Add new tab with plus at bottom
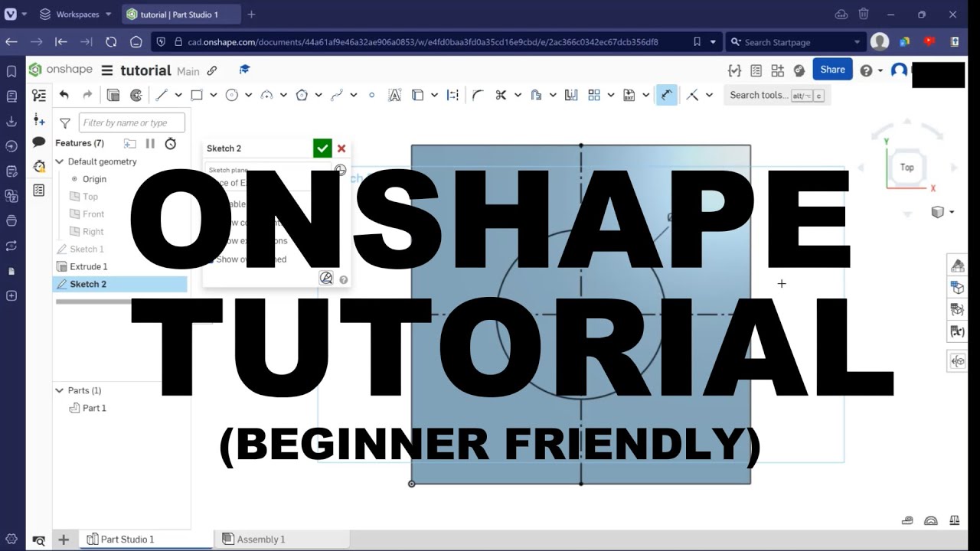This screenshot has height=551, width=980. point(64,540)
